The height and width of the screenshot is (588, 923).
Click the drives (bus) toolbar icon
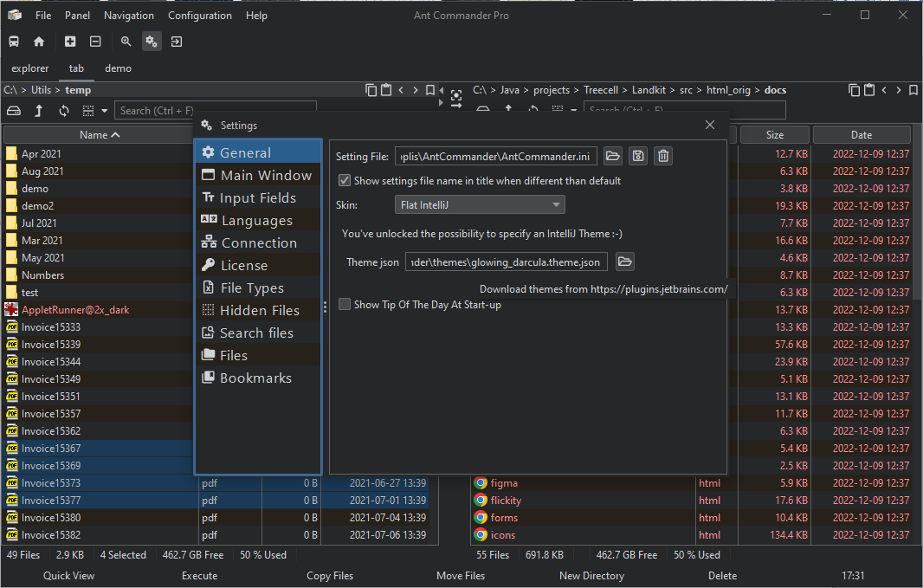pyautogui.click(x=14, y=42)
